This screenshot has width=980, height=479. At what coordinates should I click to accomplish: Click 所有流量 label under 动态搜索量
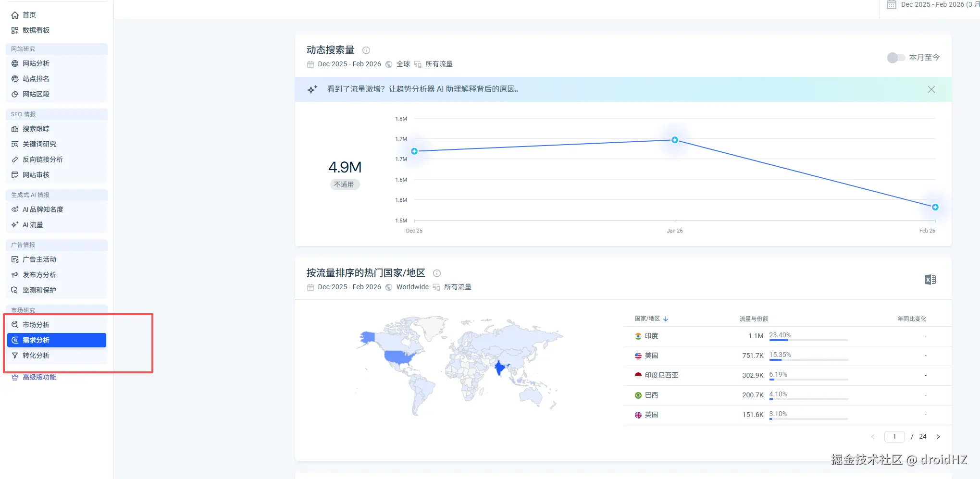(439, 64)
